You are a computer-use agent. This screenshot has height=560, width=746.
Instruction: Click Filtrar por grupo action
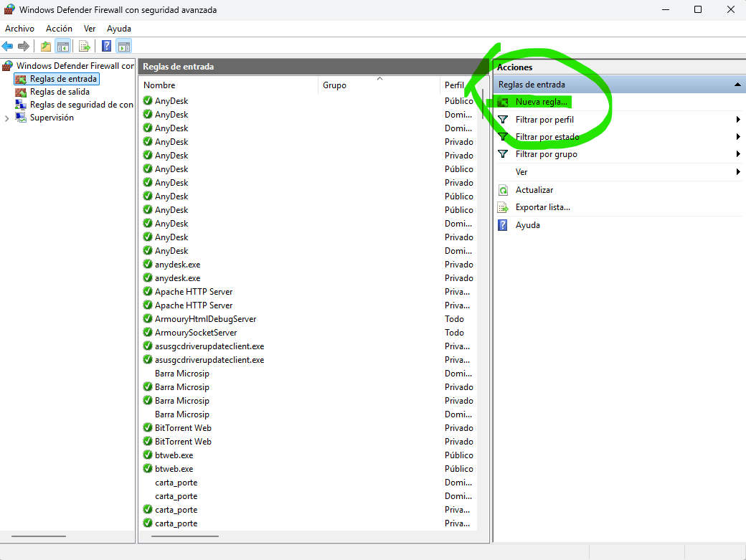click(x=546, y=154)
